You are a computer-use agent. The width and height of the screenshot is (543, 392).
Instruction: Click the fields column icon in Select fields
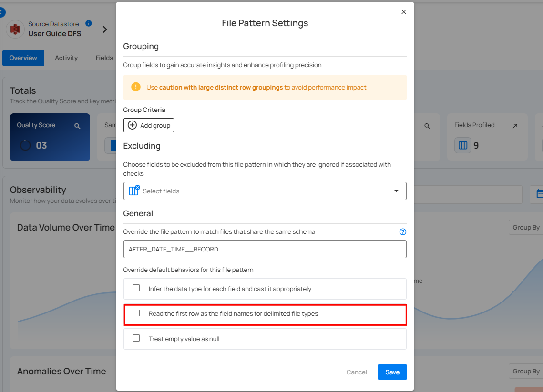(133, 191)
